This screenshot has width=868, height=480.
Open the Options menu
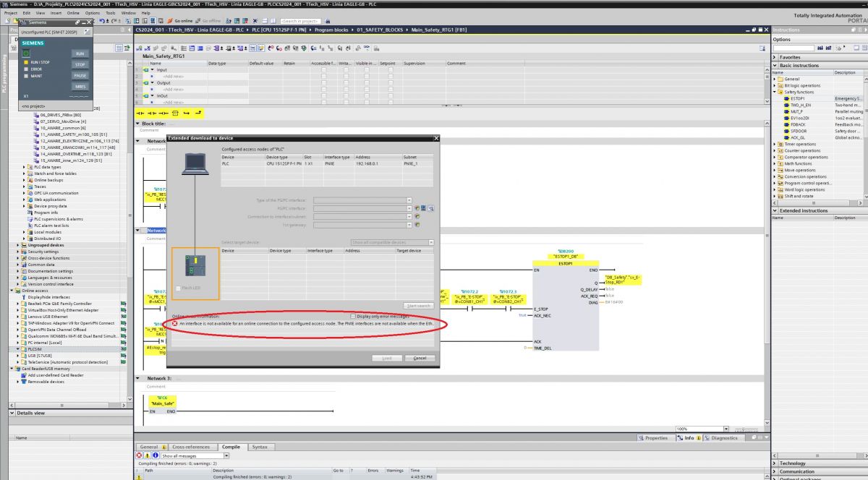pyautogui.click(x=93, y=13)
